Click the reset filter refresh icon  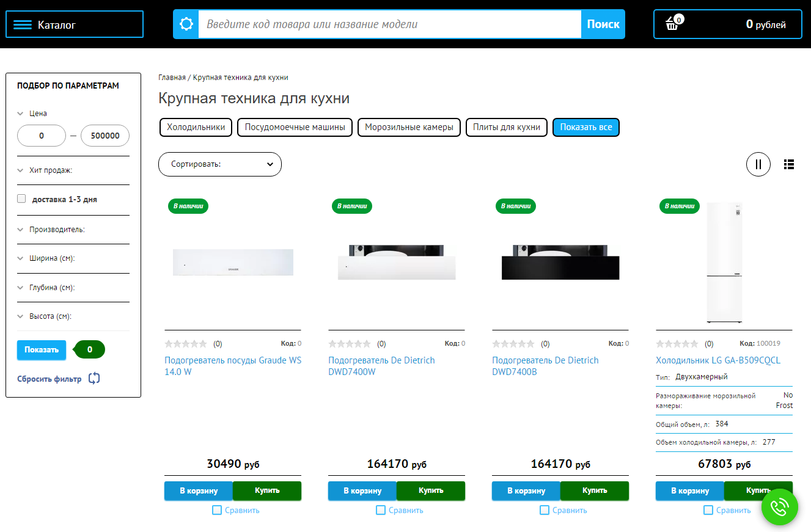[94, 379]
